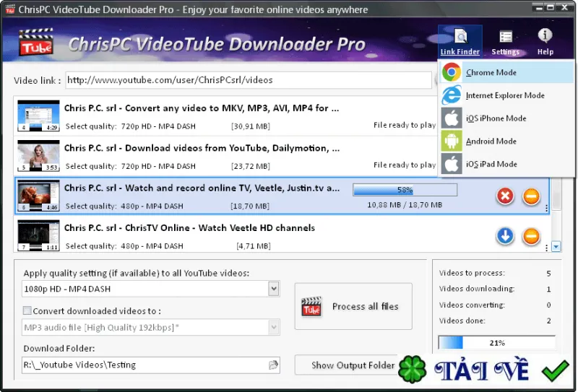The image size is (578, 392).
Task: Select Chrome Mode in Link Finder menu
Action: tap(507, 72)
